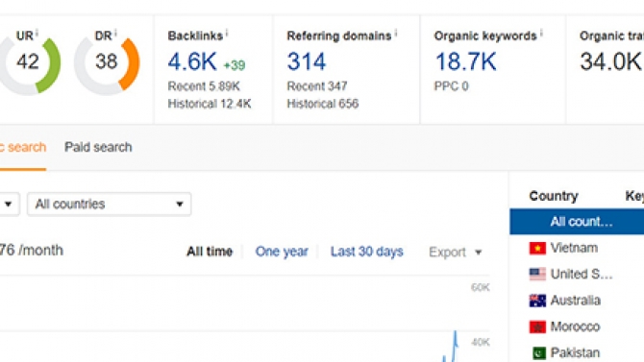Screen dimensions: 644x362
Task: Click the 34.0K organic traffic value
Action: pos(611,61)
